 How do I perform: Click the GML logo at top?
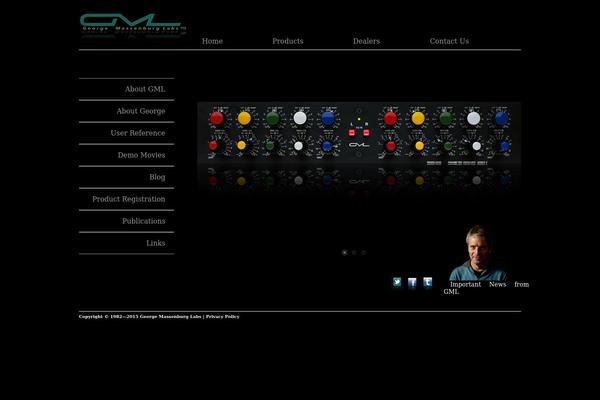click(x=133, y=25)
